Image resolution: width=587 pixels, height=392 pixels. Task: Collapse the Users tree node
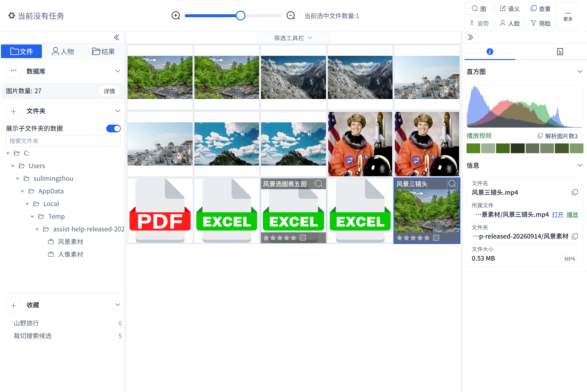13,166
